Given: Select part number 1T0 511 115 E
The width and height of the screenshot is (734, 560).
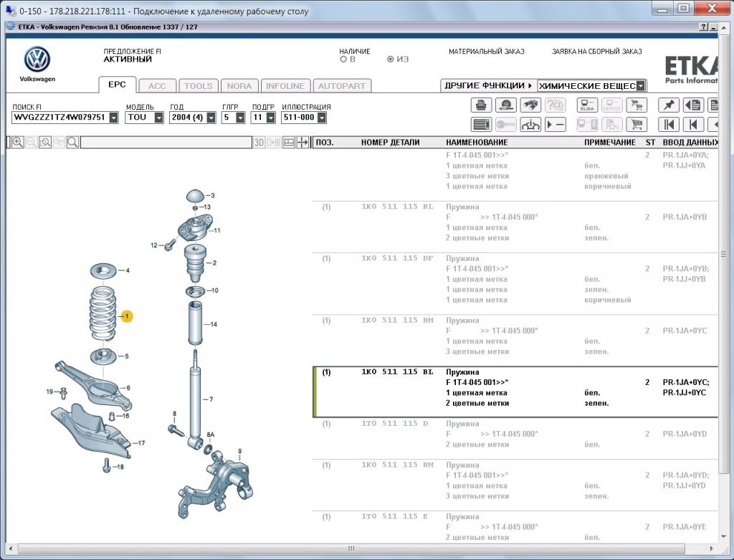Looking at the screenshot, I should click(x=395, y=516).
